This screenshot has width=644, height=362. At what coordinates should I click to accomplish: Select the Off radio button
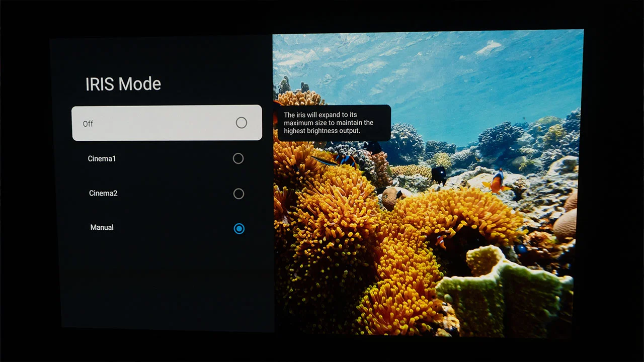pos(242,123)
